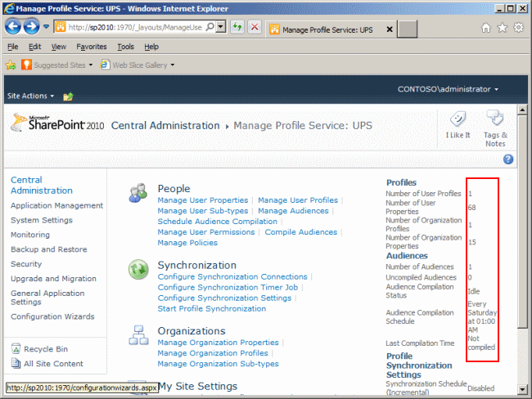Image resolution: width=532 pixels, height=399 pixels.
Task: Open All Site Content
Action: (x=47, y=363)
